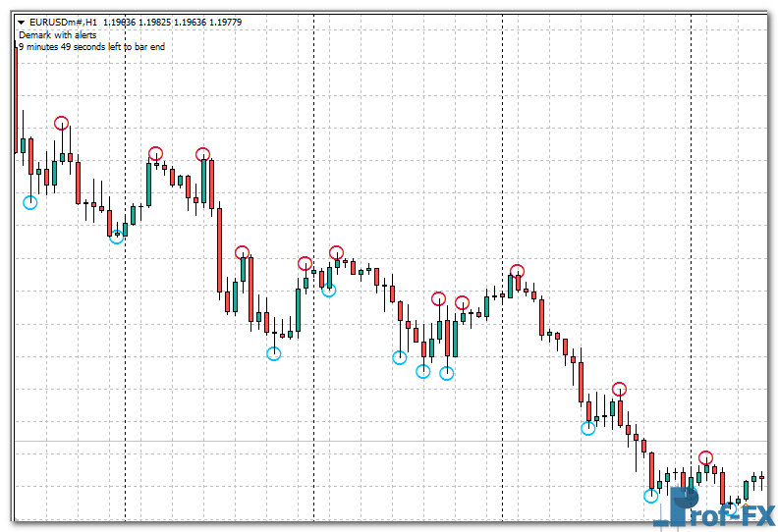Expand the triangle dropdown beside EURUSDm#,H1
This screenshot has height=532, width=778.
pyautogui.click(x=22, y=22)
